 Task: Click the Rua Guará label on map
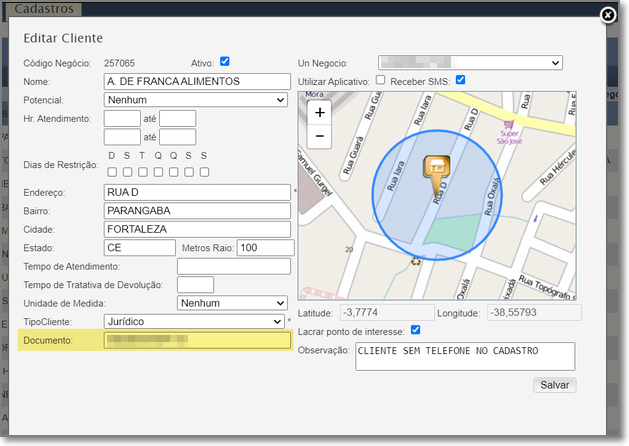353,156
